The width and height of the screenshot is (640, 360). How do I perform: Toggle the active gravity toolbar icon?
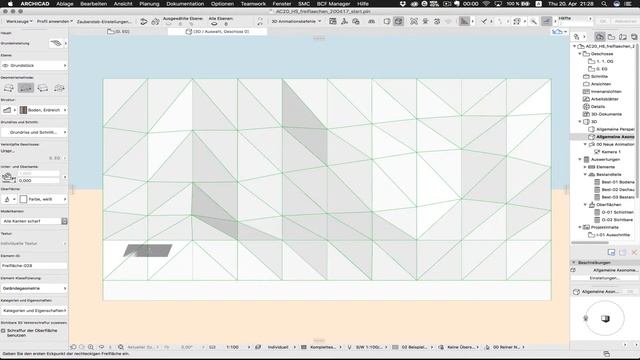click(x=546, y=21)
